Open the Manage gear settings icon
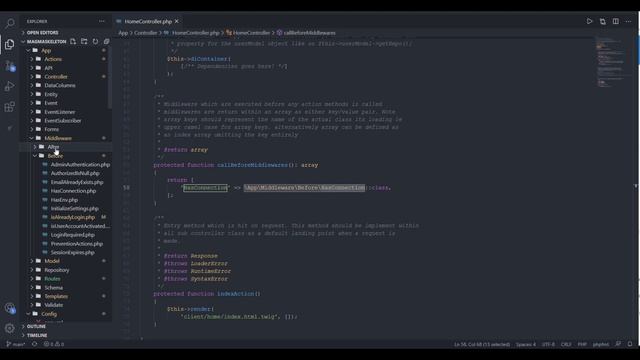 tap(9, 328)
